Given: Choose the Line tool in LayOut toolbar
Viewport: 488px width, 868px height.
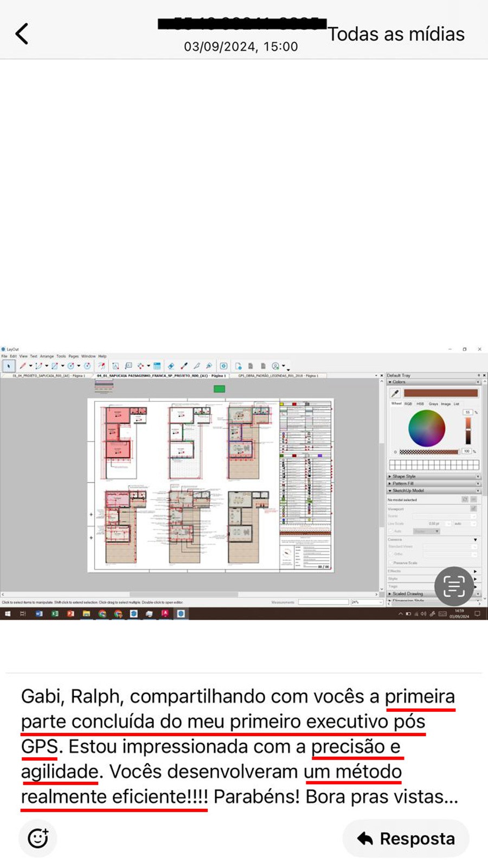Looking at the screenshot, I should pos(23,366).
